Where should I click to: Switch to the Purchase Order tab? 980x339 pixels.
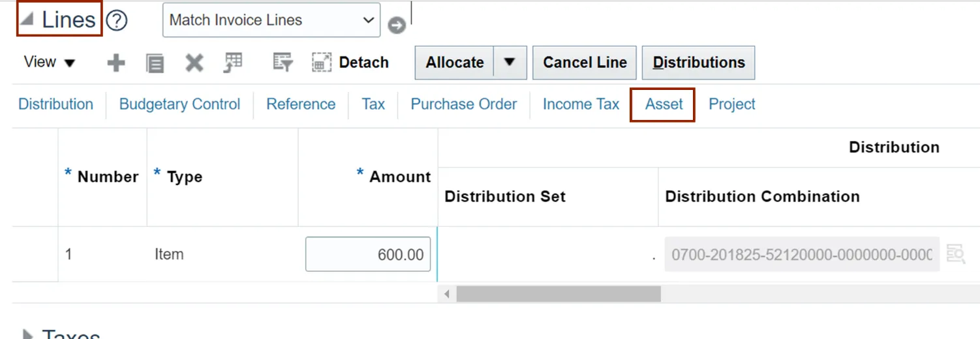point(463,104)
